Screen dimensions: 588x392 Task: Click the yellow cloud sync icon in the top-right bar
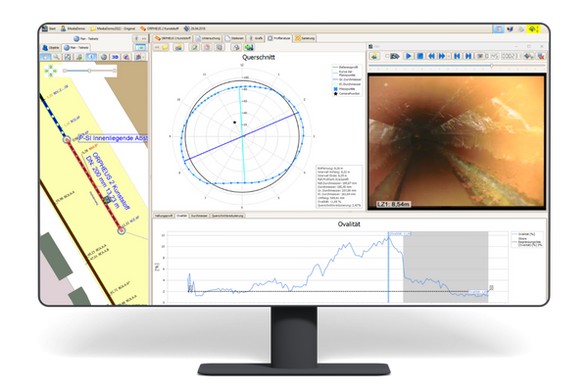[532, 28]
